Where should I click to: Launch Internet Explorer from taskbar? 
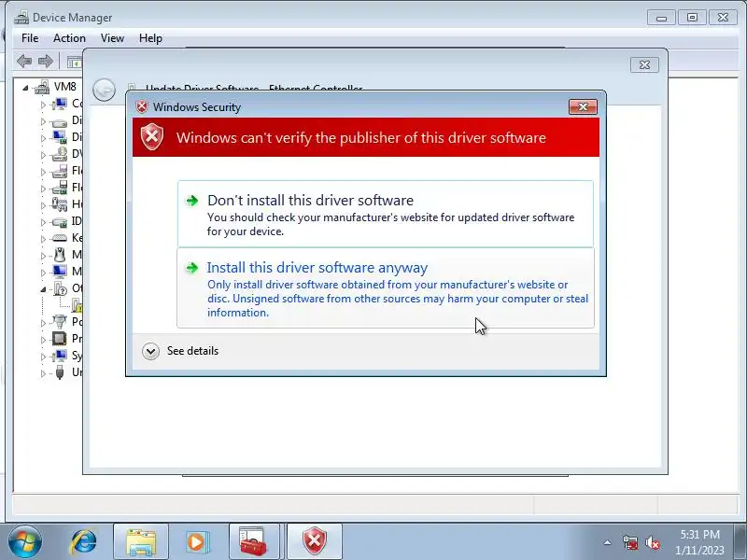tap(83, 542)
